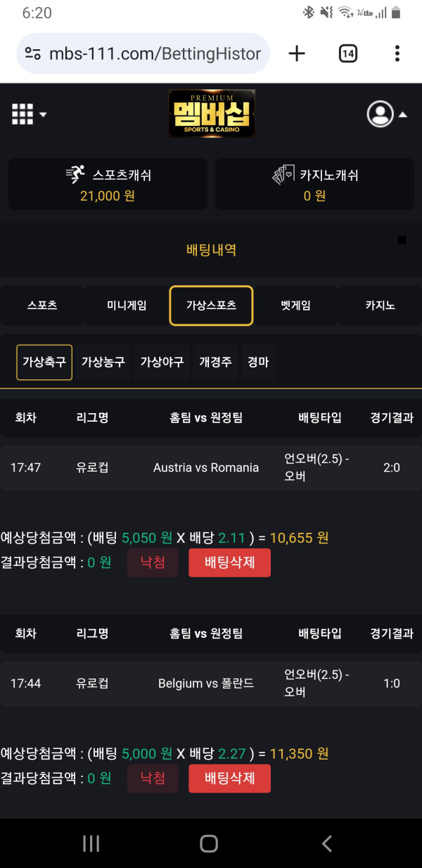Switch to the 스포츠 tab
Image resolution: width=422 pixels, height=868 pixels.
coord(42,306)
